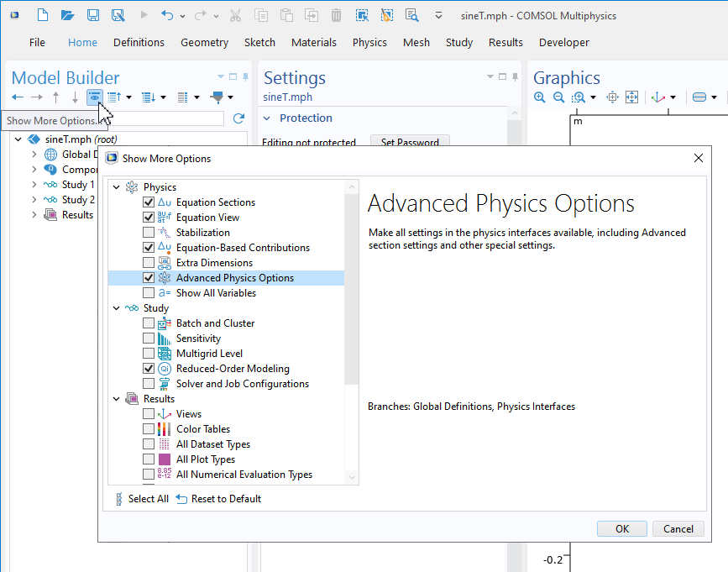Click the axis view icon in Graphics

pyautogui.click(x=658, y=97)
